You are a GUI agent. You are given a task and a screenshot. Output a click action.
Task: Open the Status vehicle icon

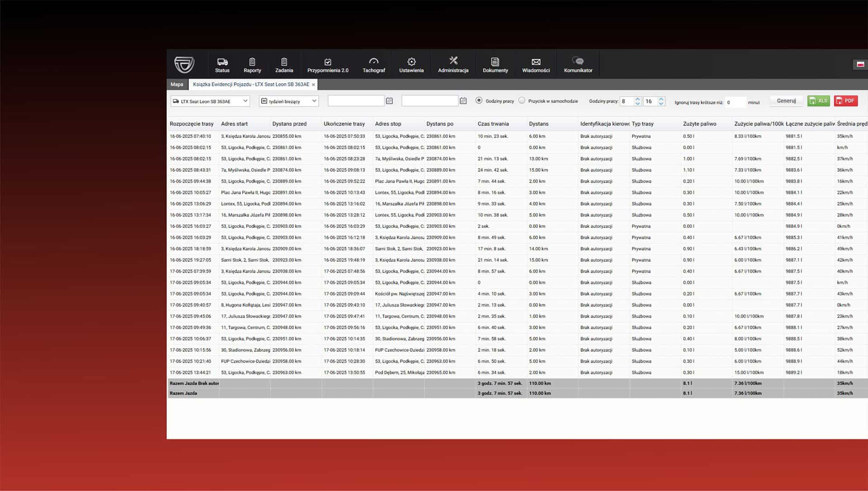pos(222,64)
